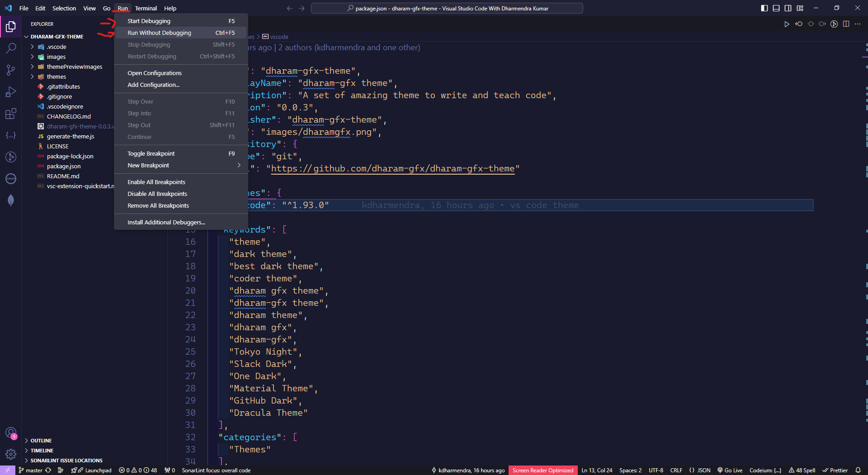
Task: Click Install Additional Debuggers...
Action: pos(181,223)
